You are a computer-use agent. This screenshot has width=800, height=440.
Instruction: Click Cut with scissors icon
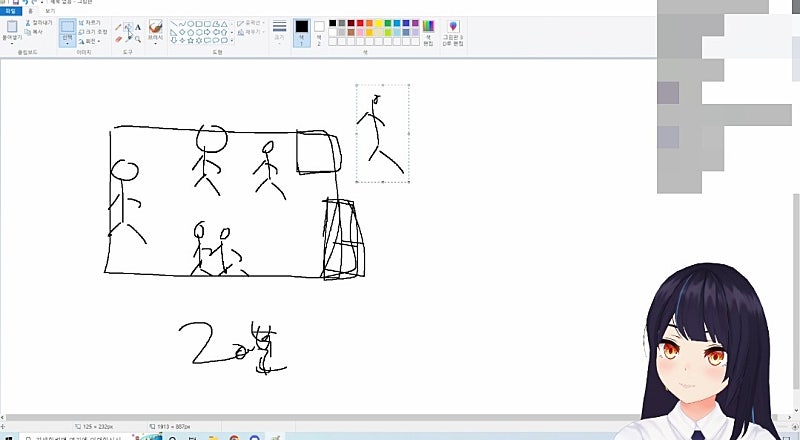(39, 23)
